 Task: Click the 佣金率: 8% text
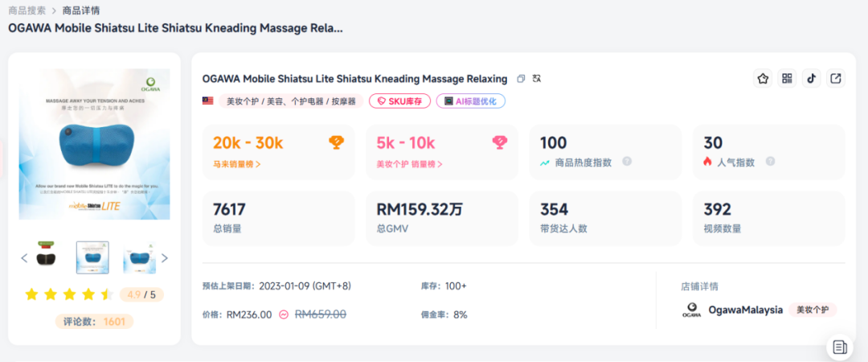click(x=444, y=315)
